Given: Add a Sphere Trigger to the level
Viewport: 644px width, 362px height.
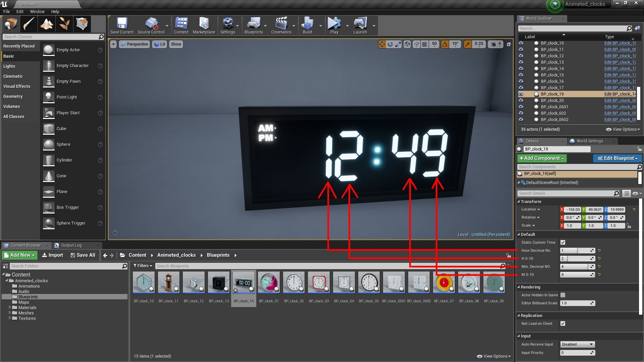Looking at the screenshot, I should (70, 223).
